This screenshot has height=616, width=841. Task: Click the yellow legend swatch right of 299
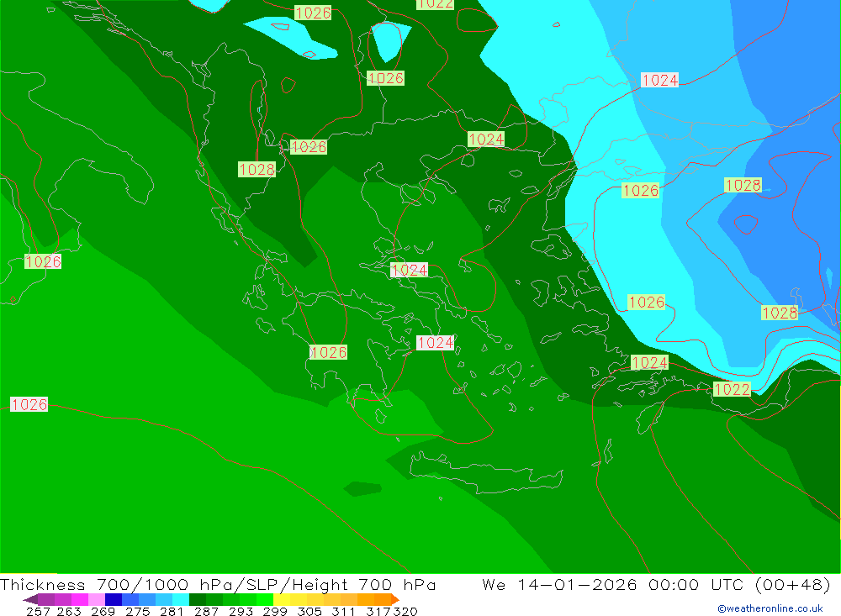pos(282,599)
